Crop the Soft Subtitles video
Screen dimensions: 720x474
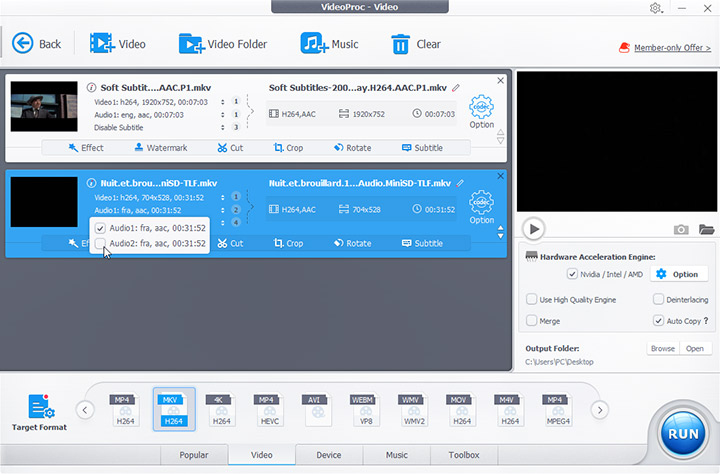[x=288, y=148]
